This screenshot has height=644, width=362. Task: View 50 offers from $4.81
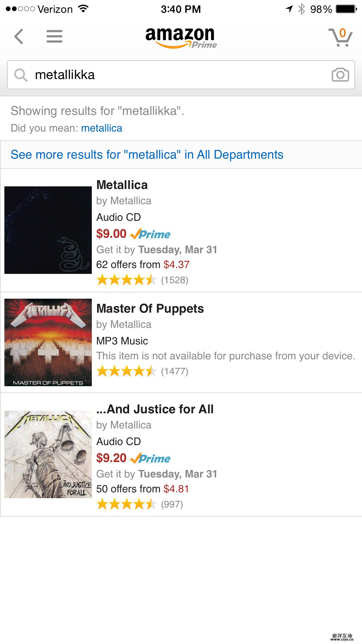point(143,489)
